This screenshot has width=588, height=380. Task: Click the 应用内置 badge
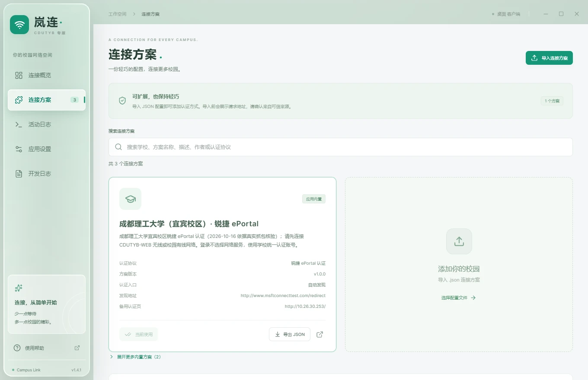313,199
